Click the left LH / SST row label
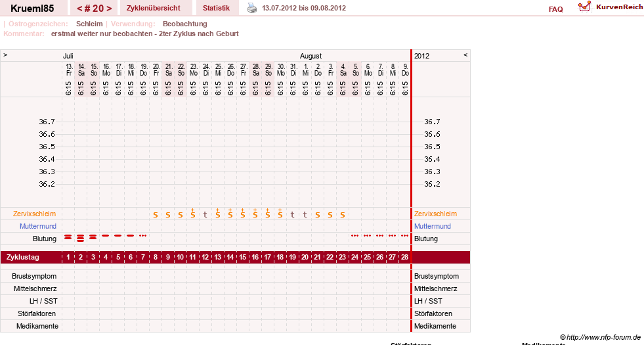Image resolution: width=644 pixels, height=345 pixels. [x=43, y=301]
